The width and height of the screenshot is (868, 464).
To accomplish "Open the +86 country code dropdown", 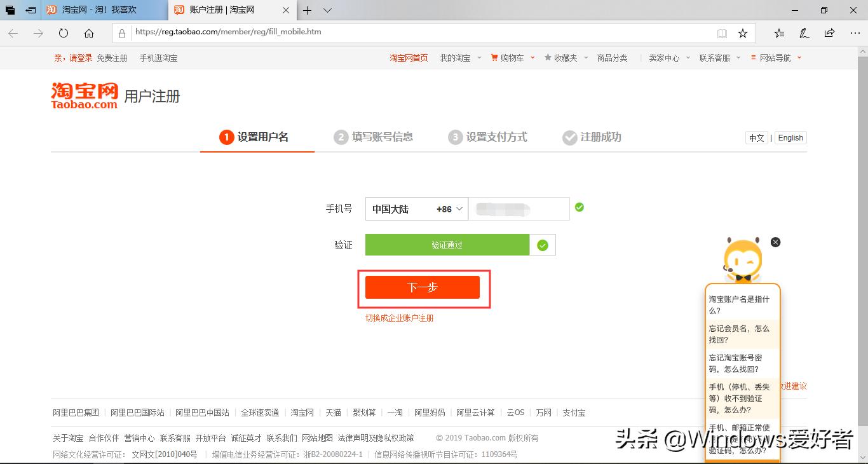I will click(449, 208).
